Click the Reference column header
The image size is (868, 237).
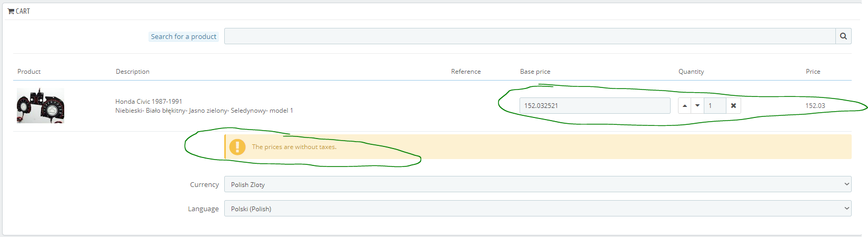point(466,72)
